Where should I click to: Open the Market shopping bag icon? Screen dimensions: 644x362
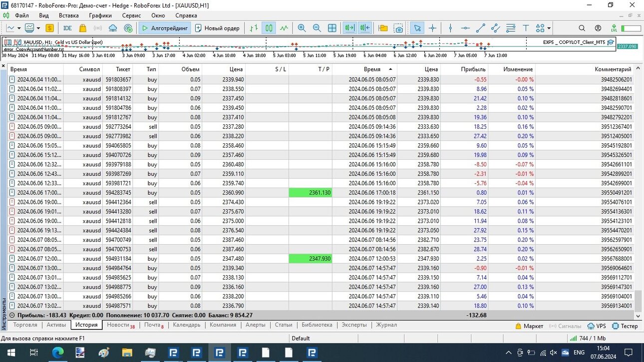82,28
